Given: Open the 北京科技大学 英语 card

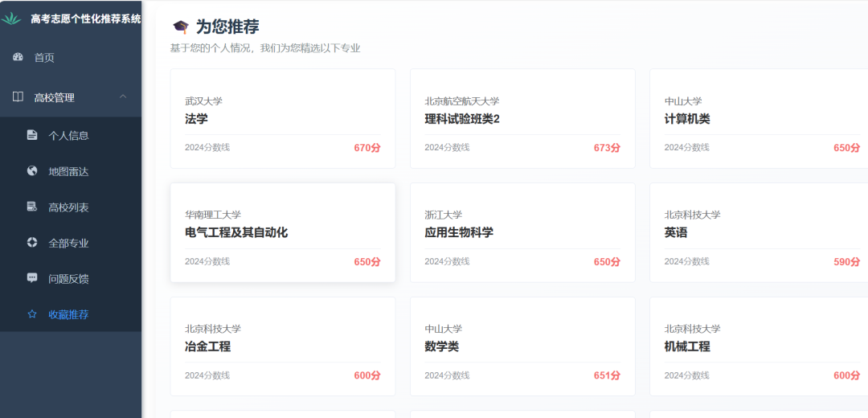Looking at the screenshot, I should point(759,232).
